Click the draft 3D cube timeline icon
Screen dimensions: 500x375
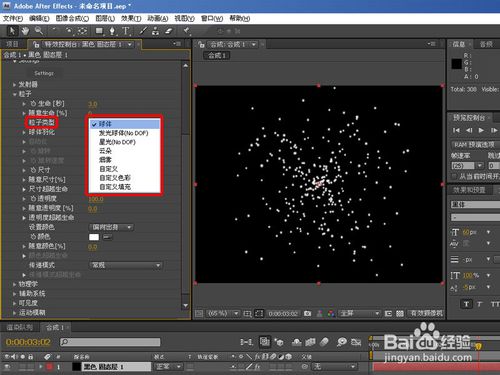pos(279,342)
